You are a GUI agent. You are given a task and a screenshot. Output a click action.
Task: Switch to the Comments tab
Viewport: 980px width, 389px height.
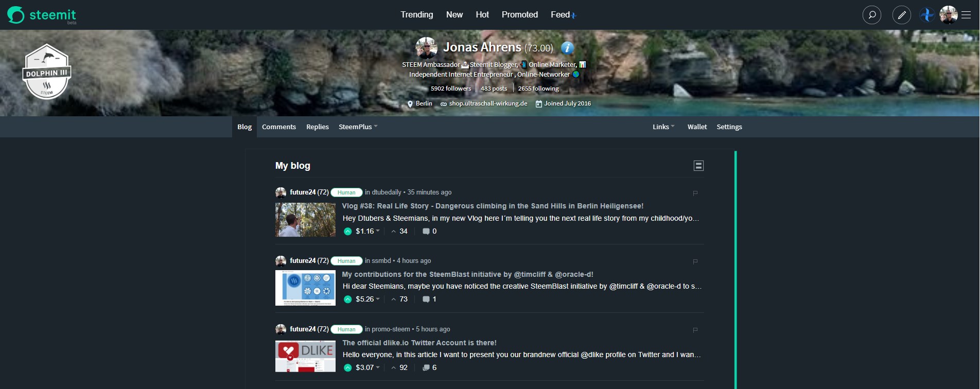(279, 127)
